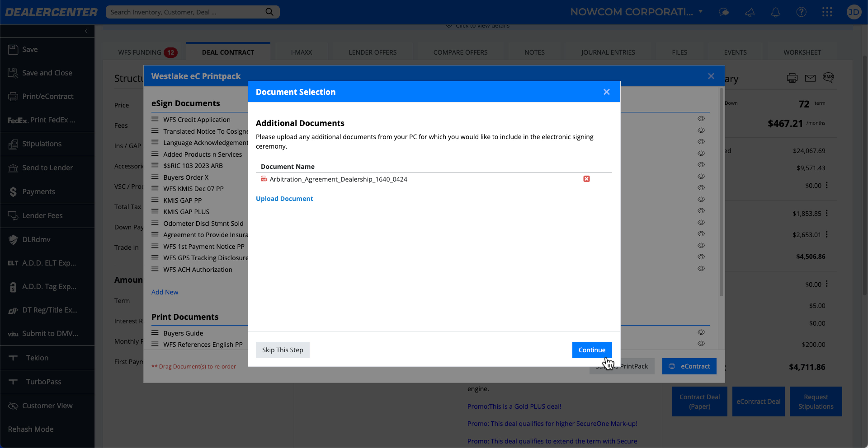Open the DLRdmv shield icon
The image size is (868, 448).
[x=13, y=239]
